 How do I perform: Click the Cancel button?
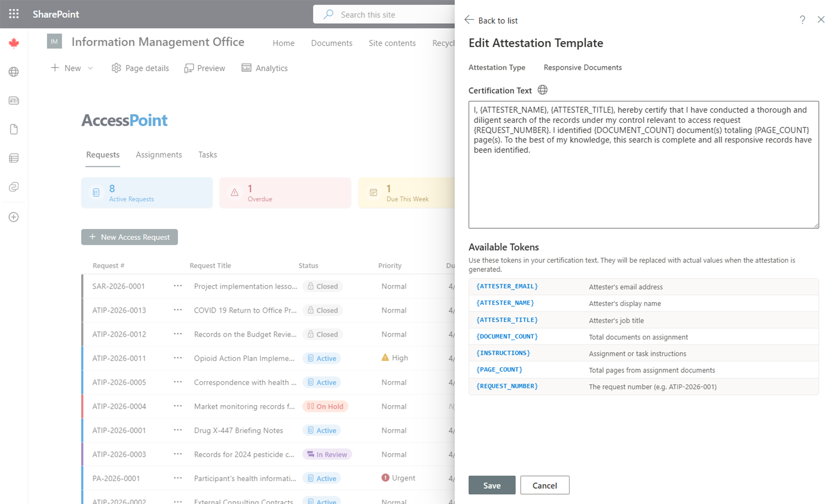click(x=545, y=485)
